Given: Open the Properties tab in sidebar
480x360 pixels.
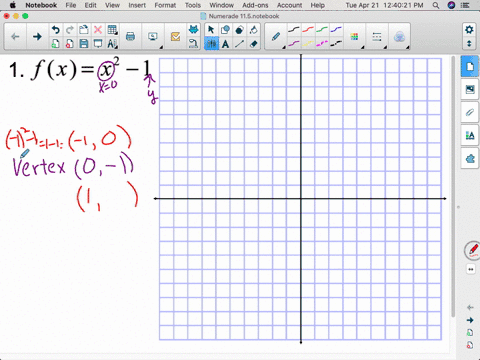Looking at the screenshot, I should (x=470, y=135).
